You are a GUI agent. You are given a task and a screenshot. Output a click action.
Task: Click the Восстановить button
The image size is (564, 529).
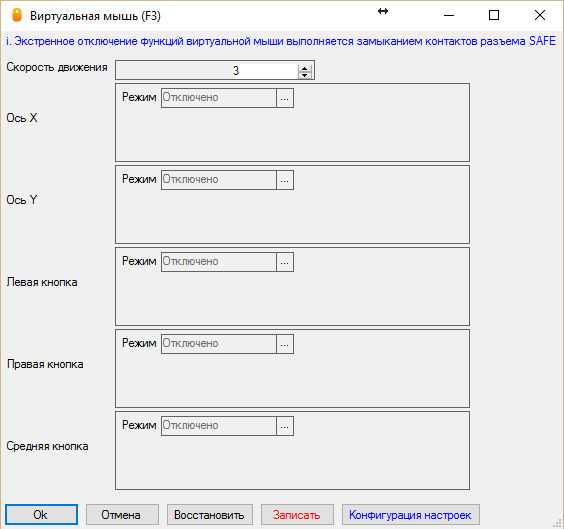click(x=210, y=515)
